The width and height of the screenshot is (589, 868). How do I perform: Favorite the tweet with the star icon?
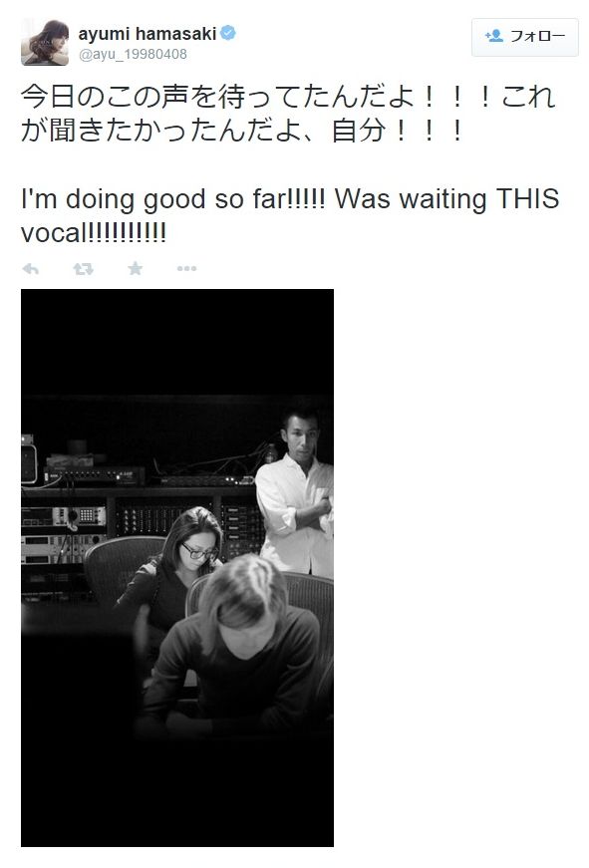click(x=136, y=268)
